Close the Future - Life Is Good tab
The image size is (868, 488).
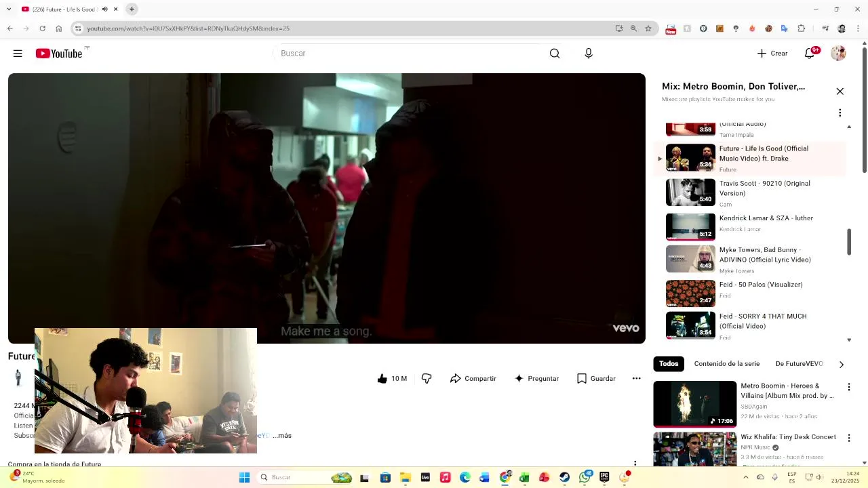click(x=116, y=9)
